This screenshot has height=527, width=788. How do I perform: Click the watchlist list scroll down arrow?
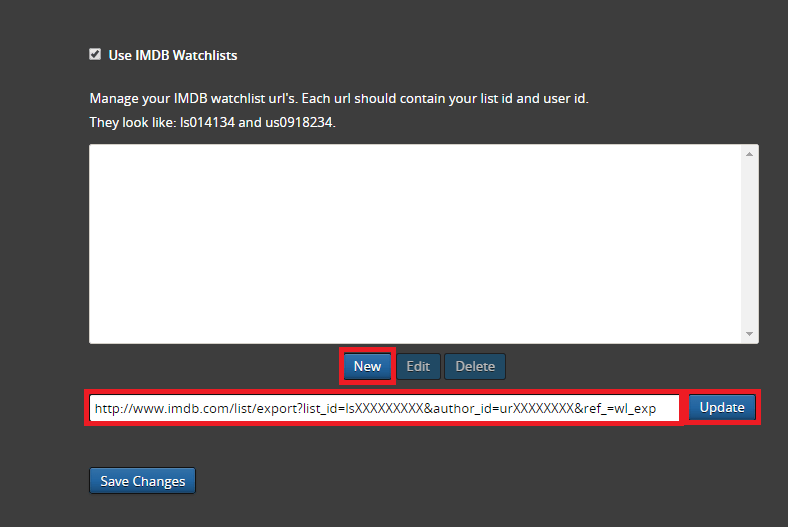(750, 334)
